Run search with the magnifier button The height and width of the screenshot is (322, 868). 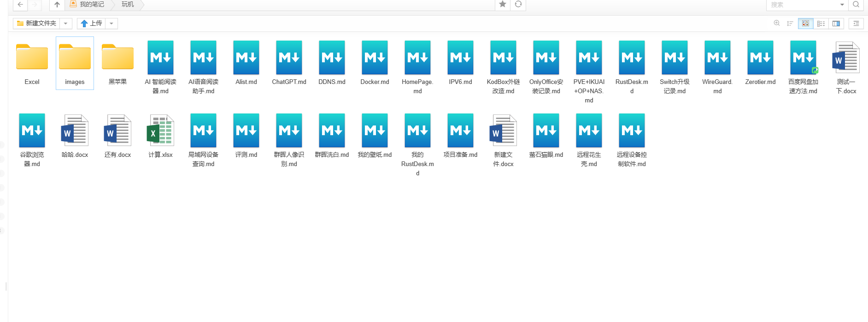tap(856, 5)
